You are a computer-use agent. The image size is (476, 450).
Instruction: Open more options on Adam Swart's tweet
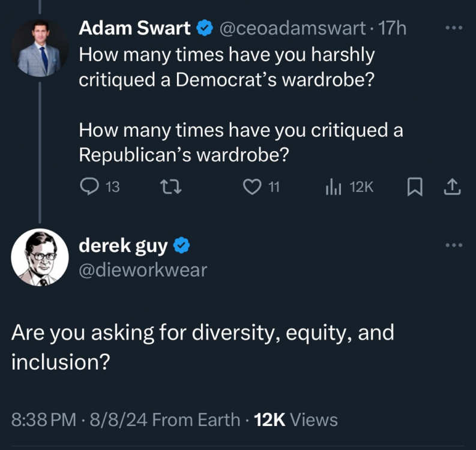point(454,28)
